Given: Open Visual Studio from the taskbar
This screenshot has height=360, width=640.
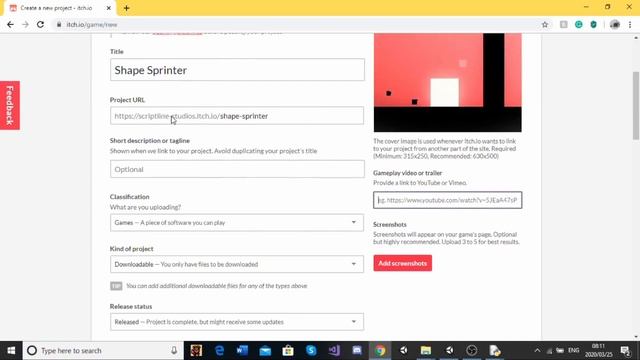Looking at the screenshot, I should click(x=334, y=351).
